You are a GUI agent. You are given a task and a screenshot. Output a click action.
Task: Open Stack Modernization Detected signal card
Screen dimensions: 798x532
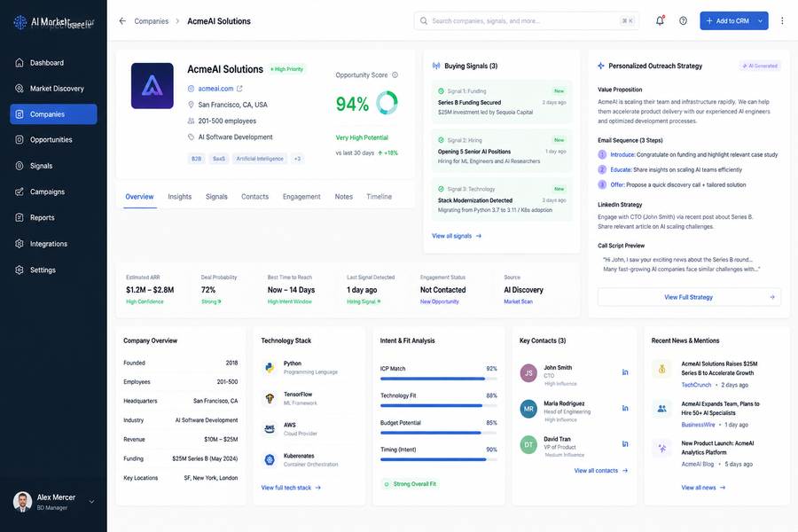coord(502,199)
